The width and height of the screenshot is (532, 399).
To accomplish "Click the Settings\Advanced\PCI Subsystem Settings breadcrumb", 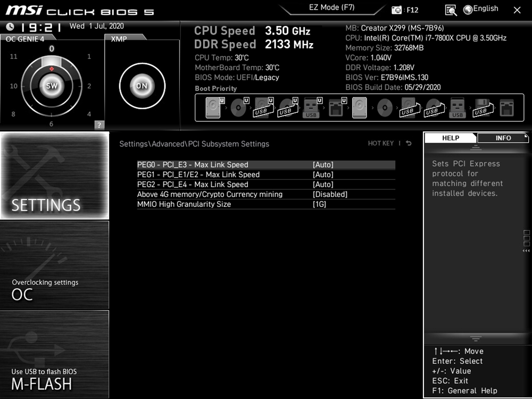I will (194, 144).
